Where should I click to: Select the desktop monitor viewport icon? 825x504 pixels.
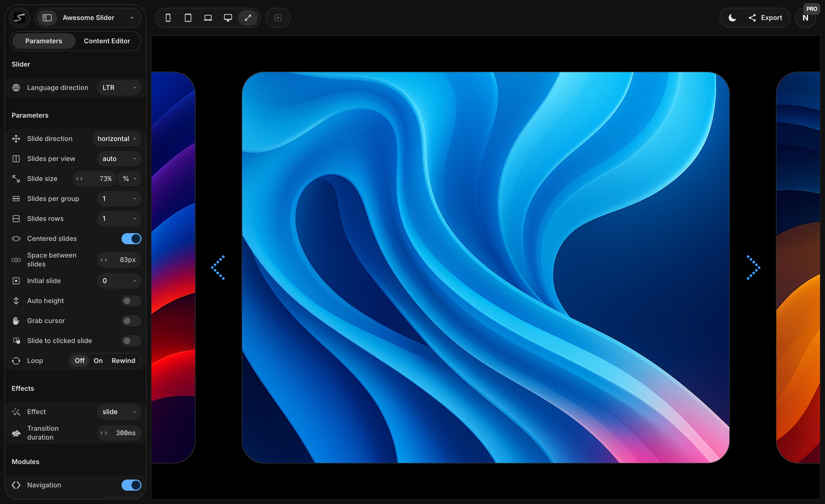[228, 18]
